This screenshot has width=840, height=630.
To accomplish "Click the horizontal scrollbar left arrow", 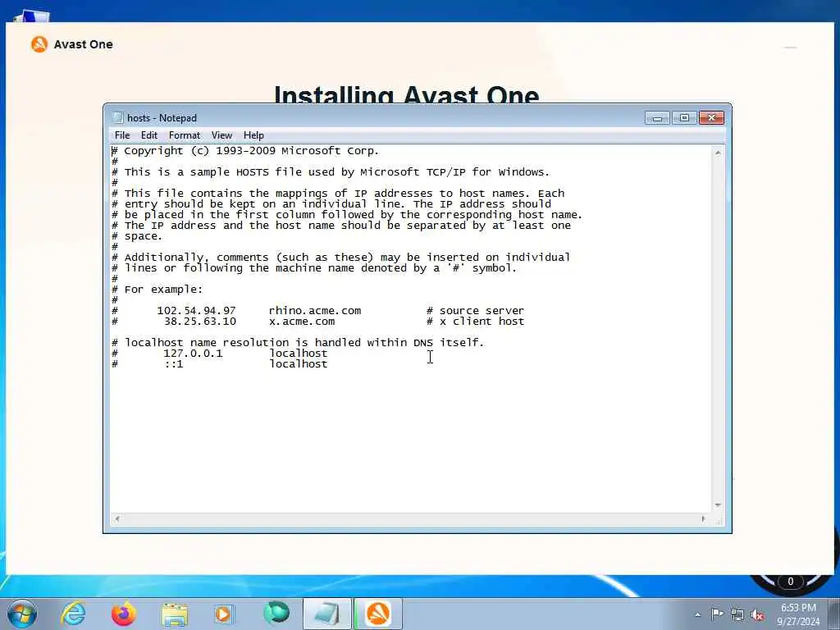I will (117, 518).
